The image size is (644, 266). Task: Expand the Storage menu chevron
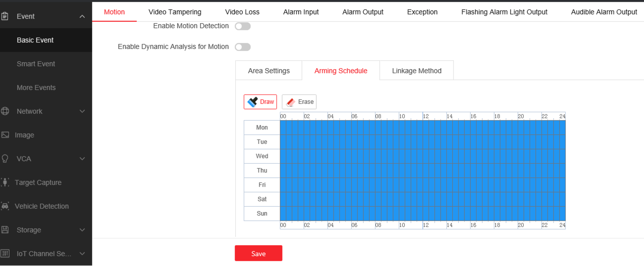point(82,230)
